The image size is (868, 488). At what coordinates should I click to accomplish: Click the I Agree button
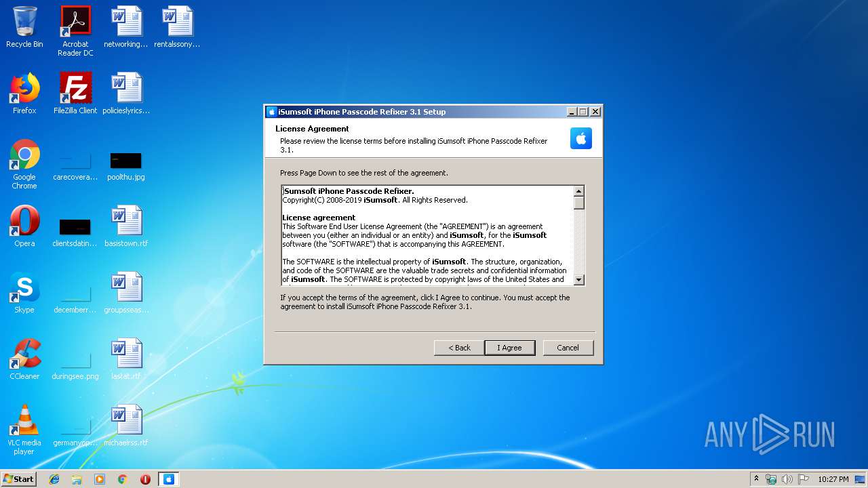pyautogui.click(x=510, y=348)
